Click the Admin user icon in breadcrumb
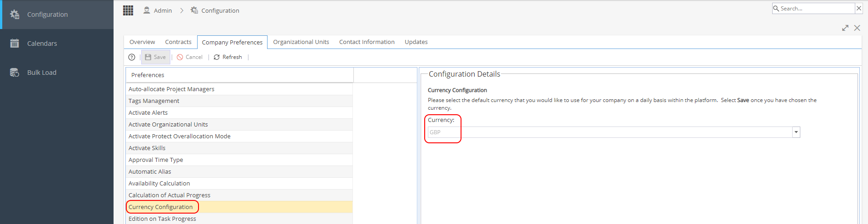This screenshot has width=868, height=224. click(x=147, y=10)
